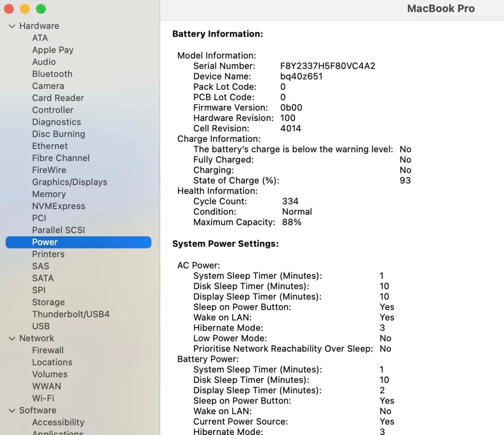Screen dimensions: 504x435
Task: Click the MacBook Pro window title
Action: [x=441, y=9]
